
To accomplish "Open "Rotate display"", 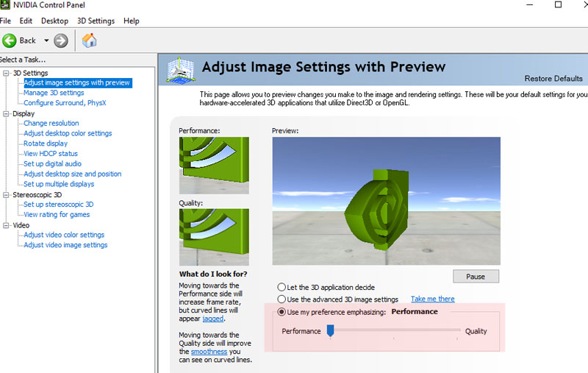I will (46, 143).
